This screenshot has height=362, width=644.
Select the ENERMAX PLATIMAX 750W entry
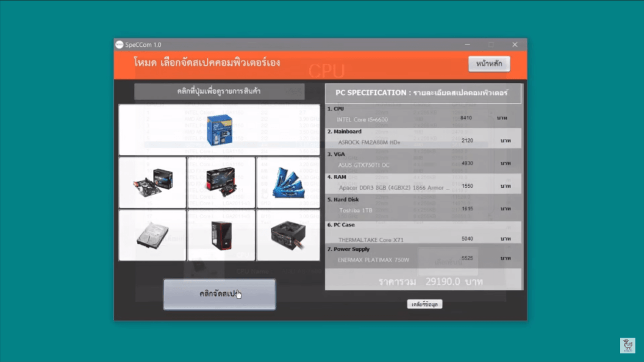click(374, 260)
